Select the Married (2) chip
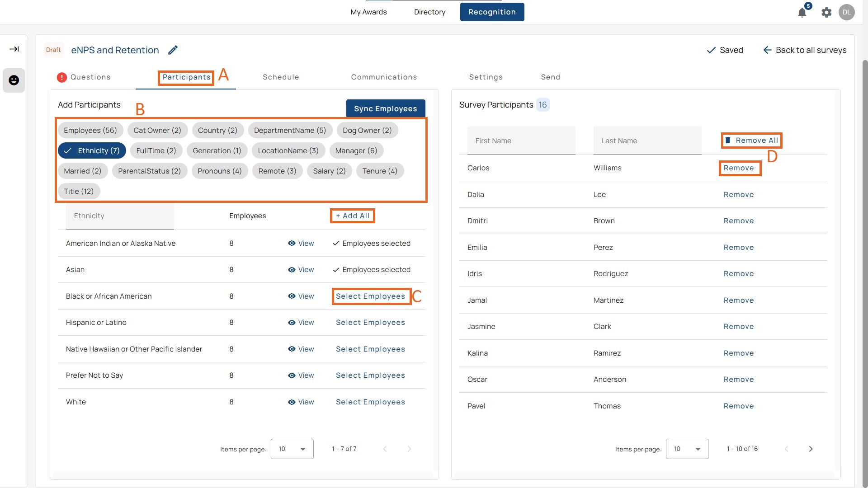The image size is (868, 488). pos(82,171)
